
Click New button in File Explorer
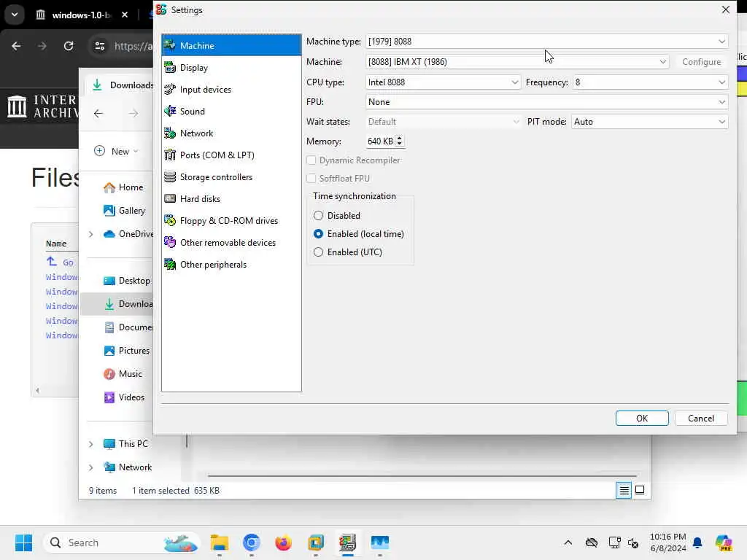(116, 152)
